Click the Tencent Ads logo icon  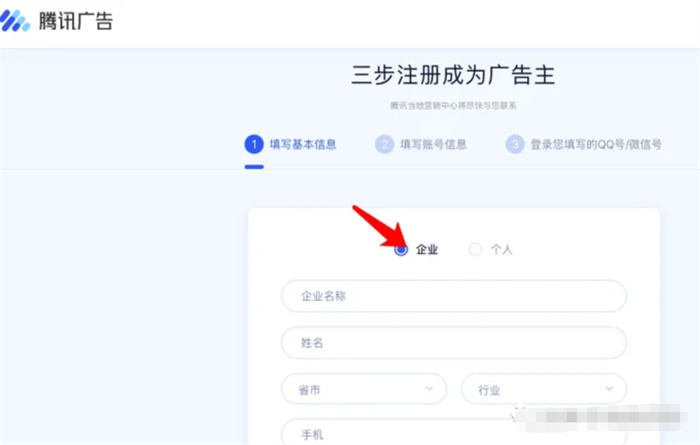point(17,21)
